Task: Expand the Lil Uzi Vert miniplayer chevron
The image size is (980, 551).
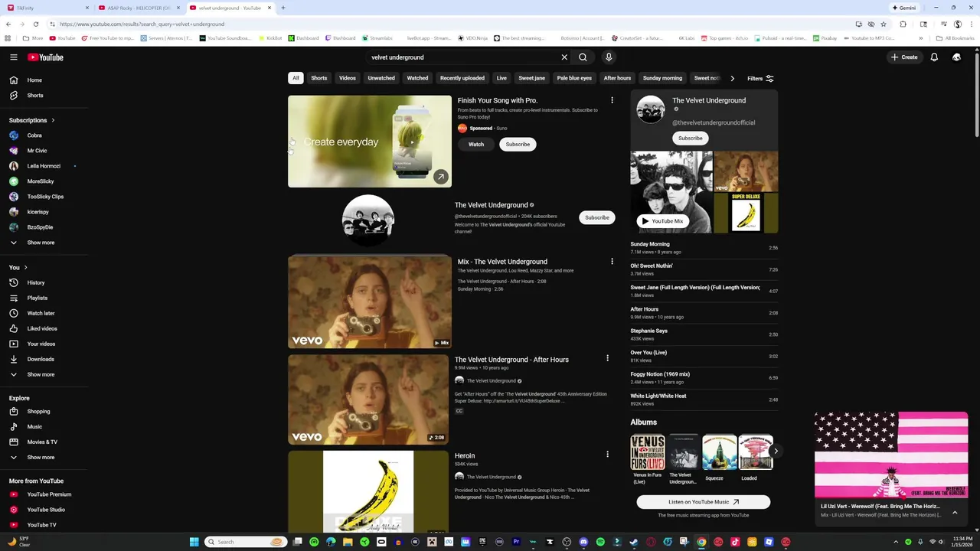Action: click(955, 512)
